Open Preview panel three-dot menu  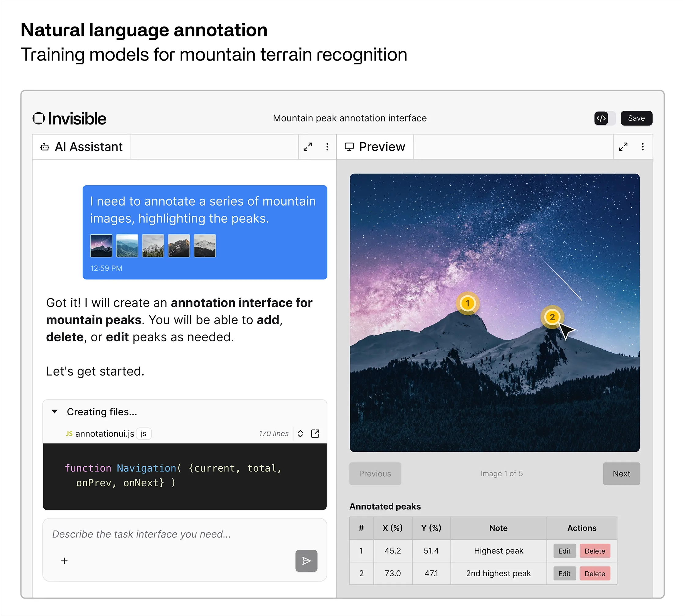[642, 147]
